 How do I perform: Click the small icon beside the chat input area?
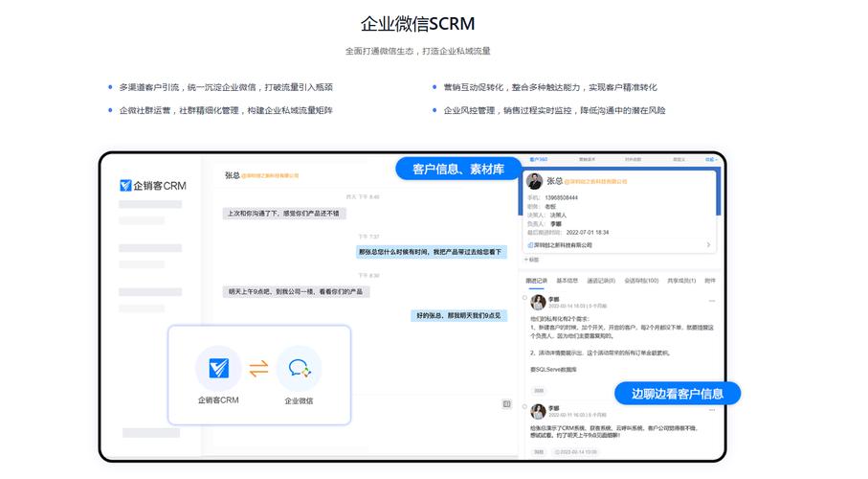506,404
